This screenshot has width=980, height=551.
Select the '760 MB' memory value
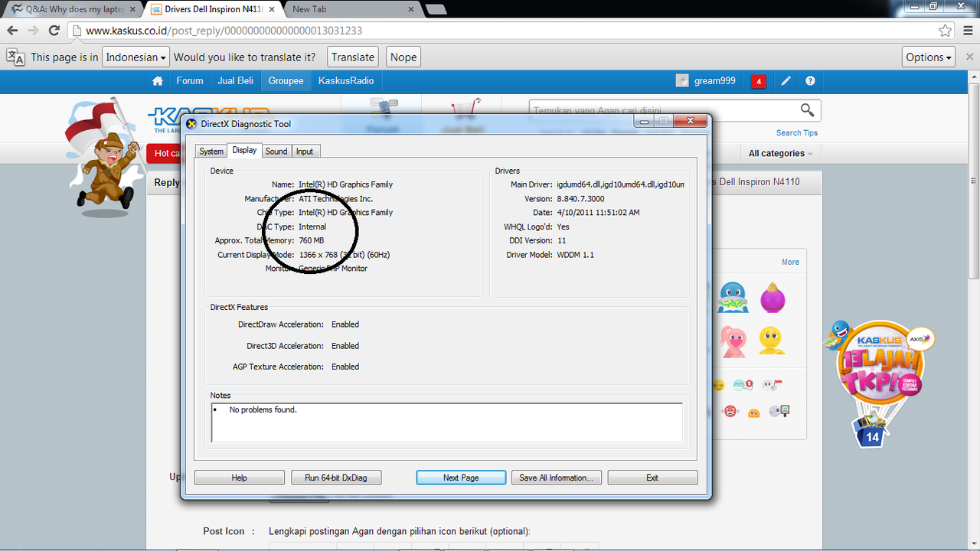pos(312,240)
